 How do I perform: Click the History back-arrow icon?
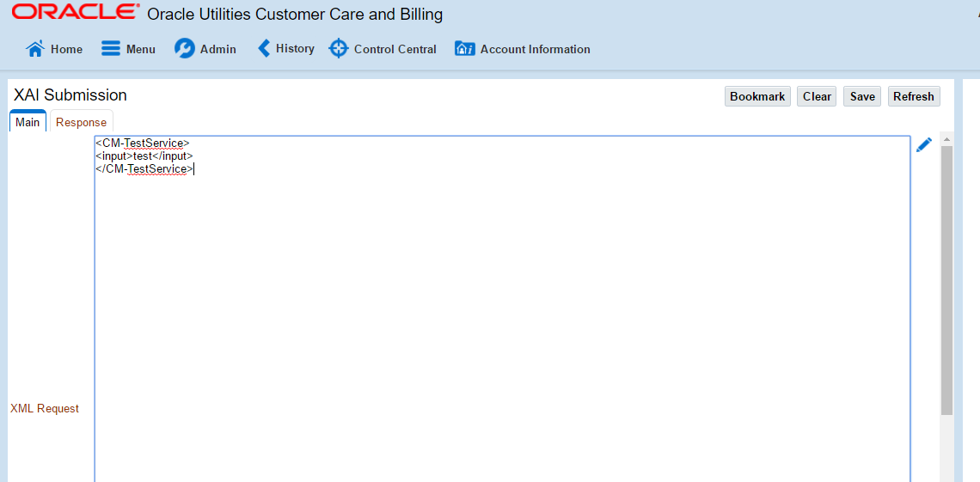[264, 48]
